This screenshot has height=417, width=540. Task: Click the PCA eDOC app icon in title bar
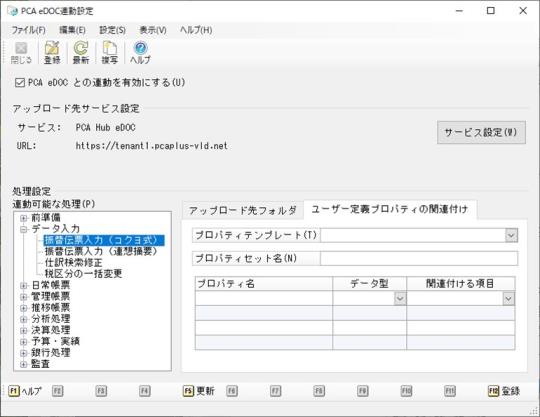(13, 11)
